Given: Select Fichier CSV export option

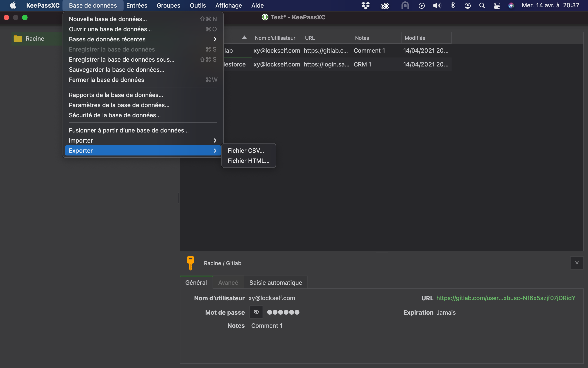Looking at the screenshot, I should [249, 151].
